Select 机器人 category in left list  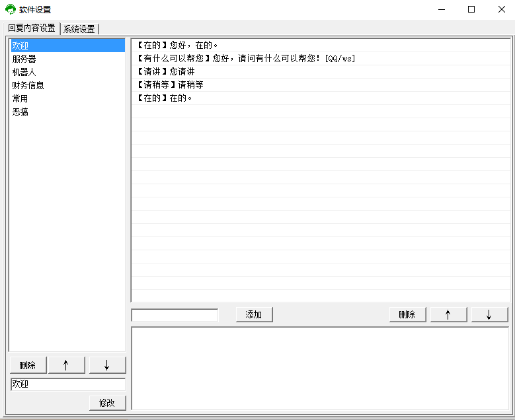pos(24,72)
